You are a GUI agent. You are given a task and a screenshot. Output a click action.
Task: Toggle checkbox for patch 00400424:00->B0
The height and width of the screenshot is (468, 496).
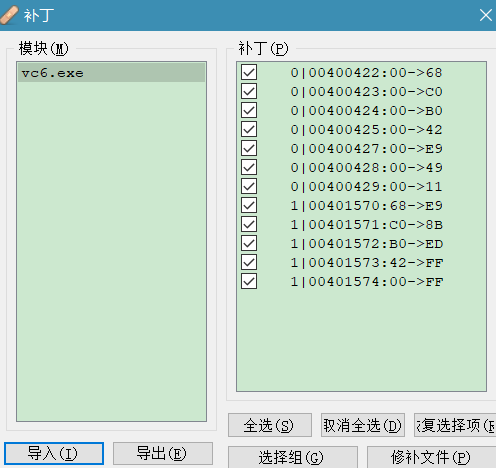click(249, 110)
